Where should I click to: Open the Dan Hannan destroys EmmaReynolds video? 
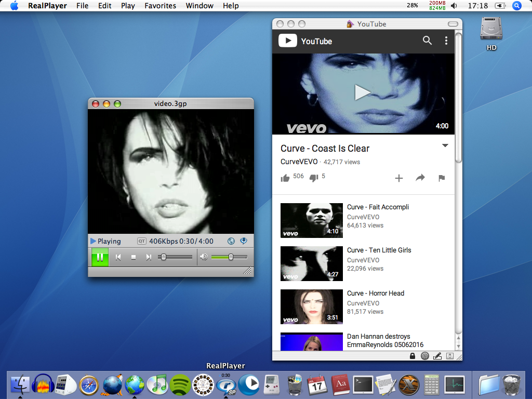pos(385,341)
